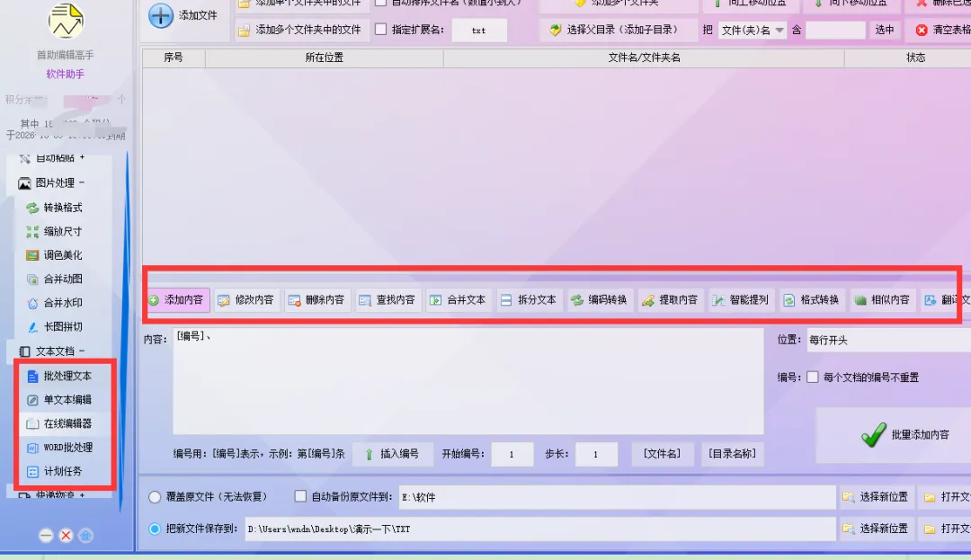This screenshot has height=560, width=971.
Task: Click the 选中 button
Action: pyautogui.click(x=885, y=30)
